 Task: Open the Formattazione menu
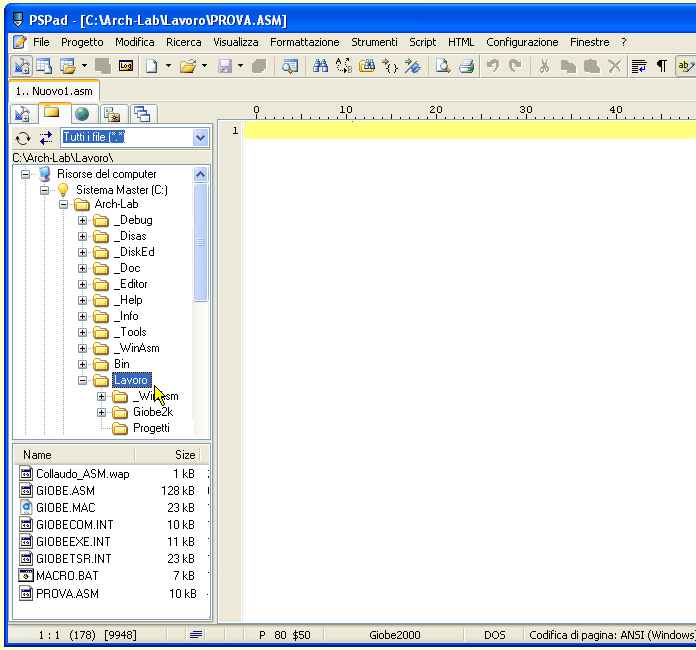(304, 42)
